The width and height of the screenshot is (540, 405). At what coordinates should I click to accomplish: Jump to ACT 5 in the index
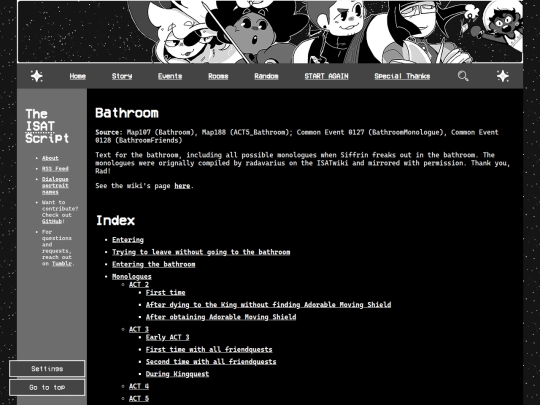(x=139, y=398)
